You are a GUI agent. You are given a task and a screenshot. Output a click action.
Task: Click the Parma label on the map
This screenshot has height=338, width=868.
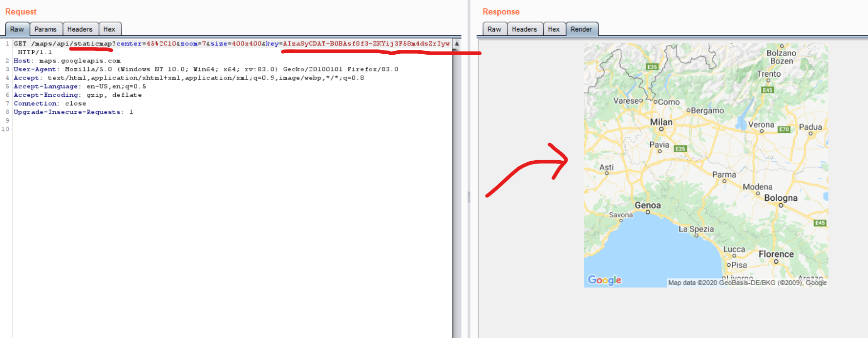tap(724, 174)
